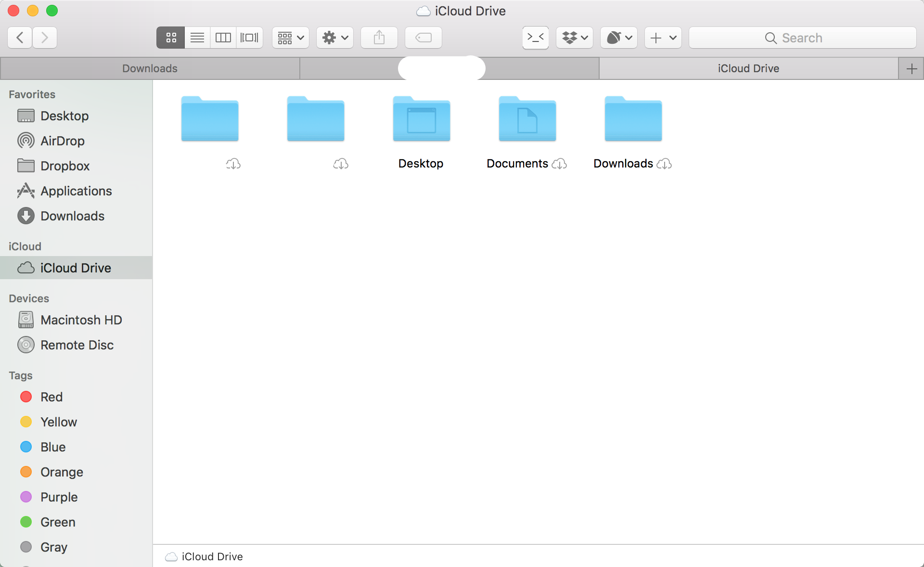
Task: Switch to the iCloud Drive tab
Action: 749,68
